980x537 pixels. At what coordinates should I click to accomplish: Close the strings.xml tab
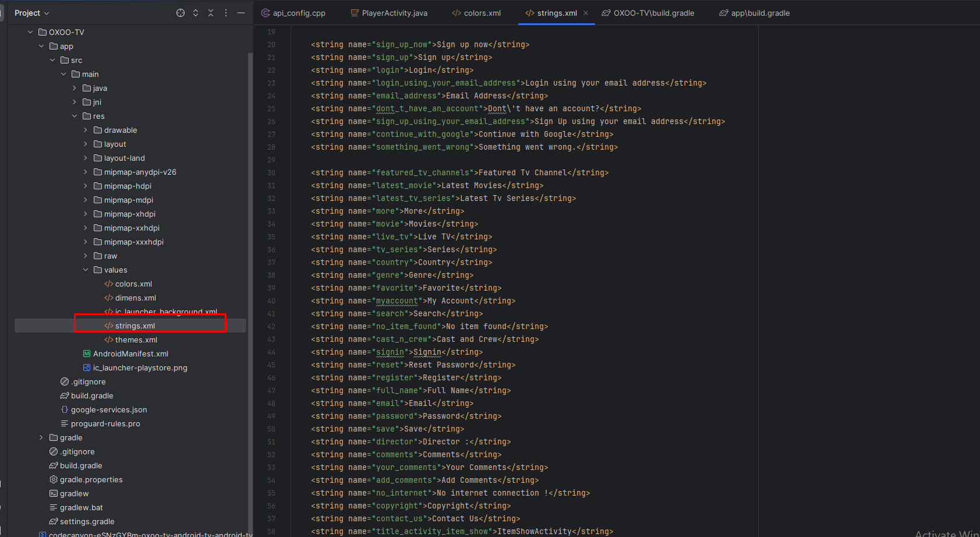(586, 13)
